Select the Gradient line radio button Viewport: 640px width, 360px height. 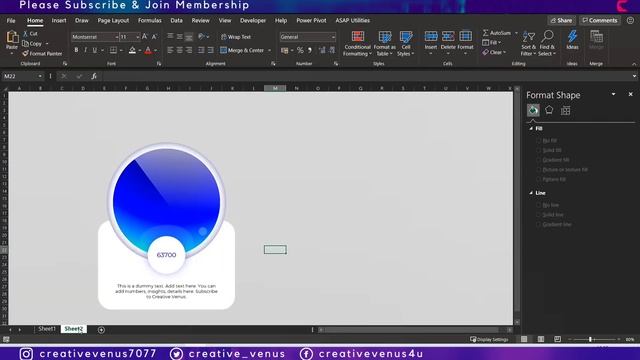[539, 224]
